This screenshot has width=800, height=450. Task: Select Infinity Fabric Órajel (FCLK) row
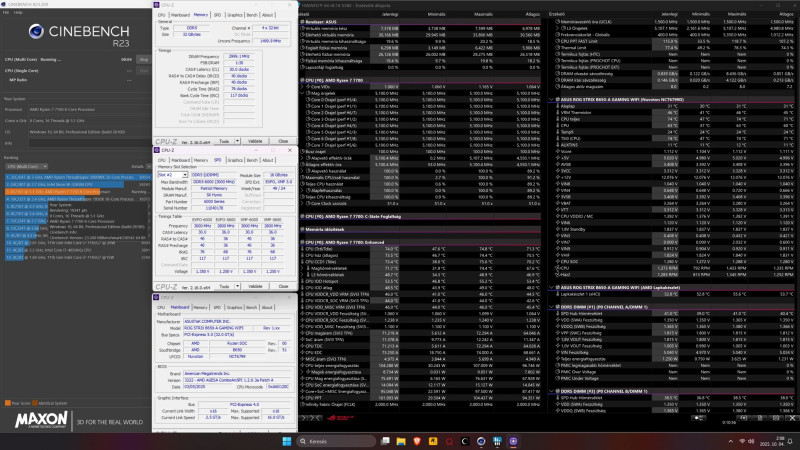pyautogui.click(x=420, y=405)
